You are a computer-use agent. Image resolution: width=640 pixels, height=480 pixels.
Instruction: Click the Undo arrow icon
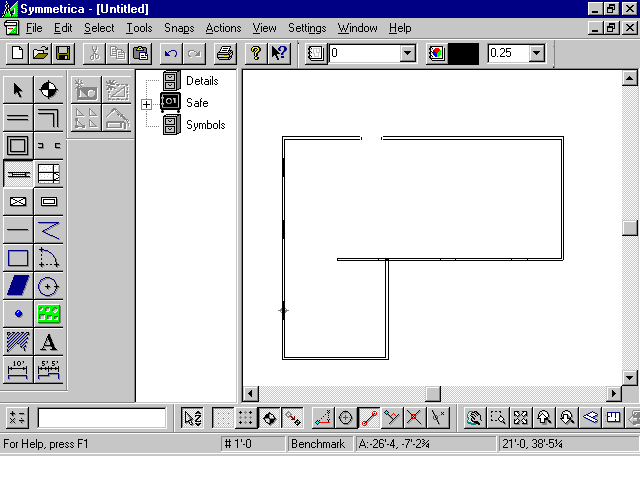tap(170, 53)
